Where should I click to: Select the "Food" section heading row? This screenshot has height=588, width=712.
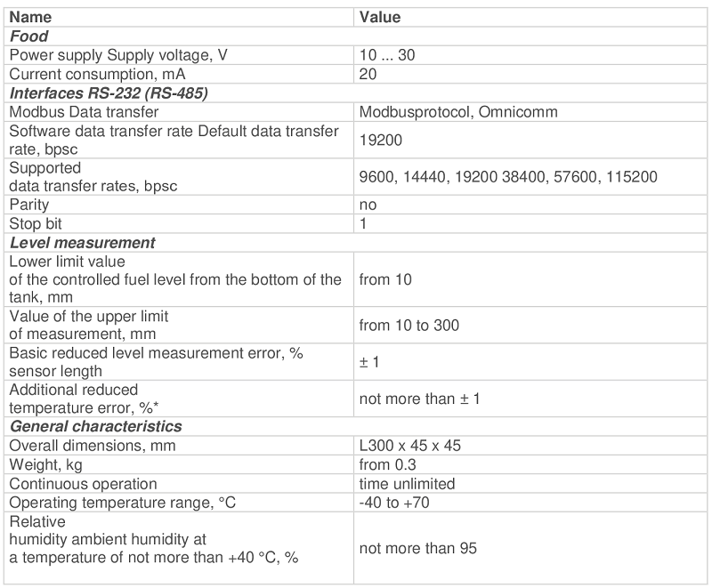(x=28, y=36)
